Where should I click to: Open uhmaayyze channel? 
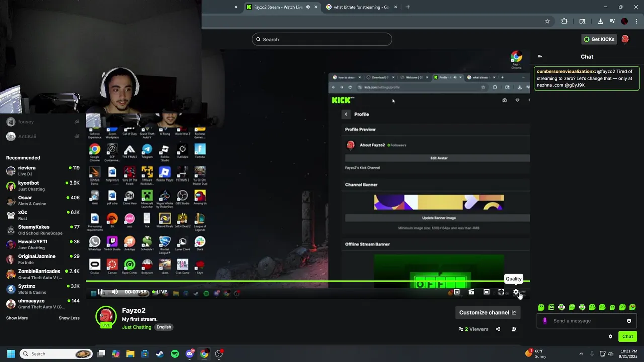coord(43,304)
